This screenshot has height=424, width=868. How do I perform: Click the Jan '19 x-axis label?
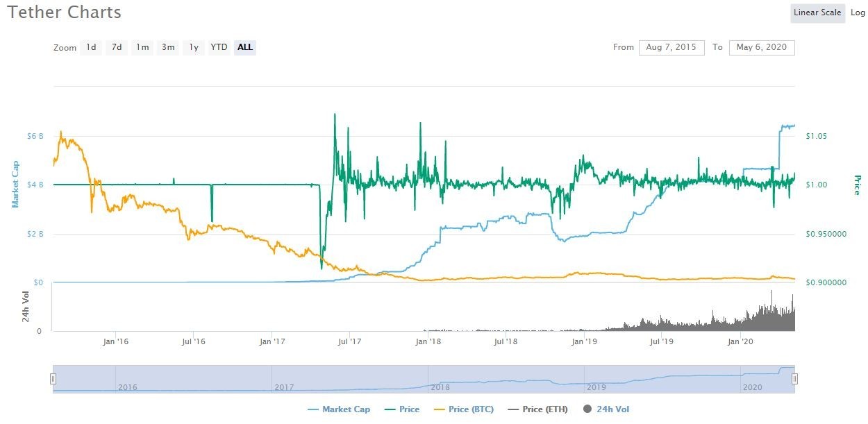tap(585, 341)
